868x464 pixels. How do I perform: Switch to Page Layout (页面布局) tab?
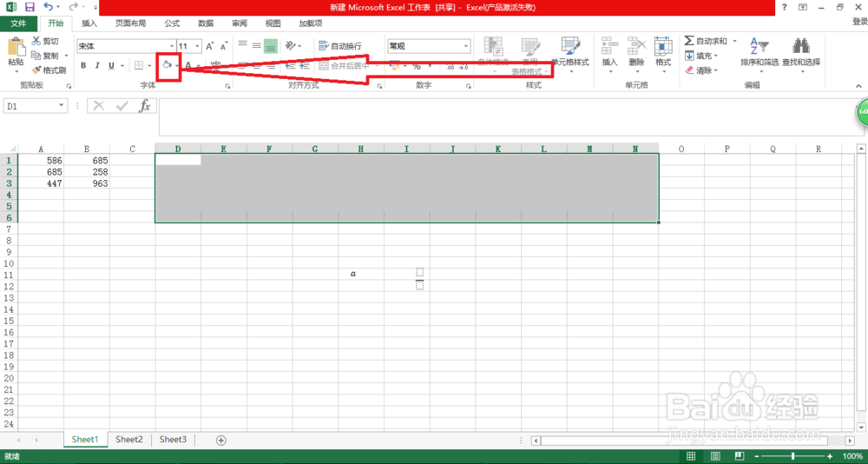(x=131, y=23)
